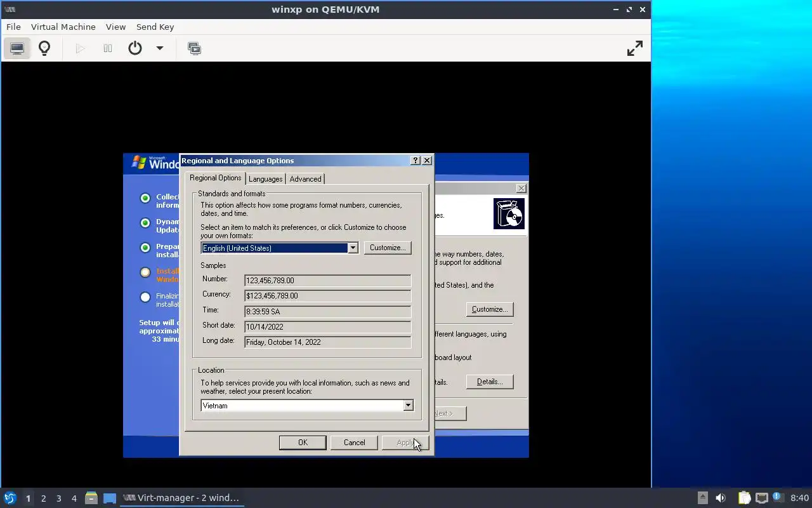Viewport: 812px width, 508px height.
Task: Click the setup CD box icon in the wizard
Action: 509,213
